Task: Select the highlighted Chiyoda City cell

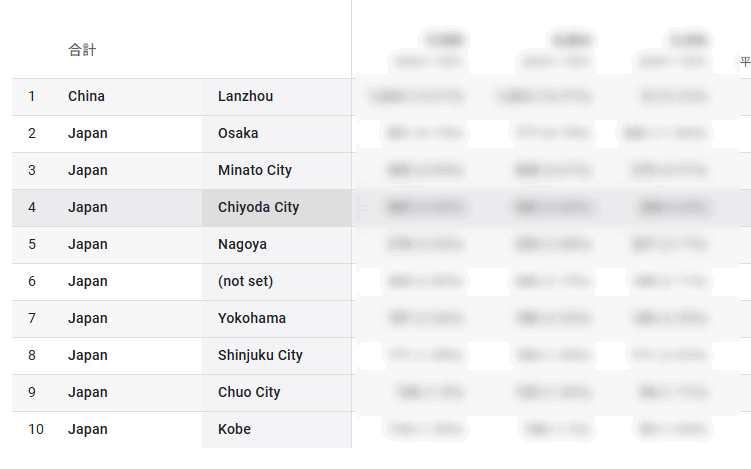Action: (258, 208)
